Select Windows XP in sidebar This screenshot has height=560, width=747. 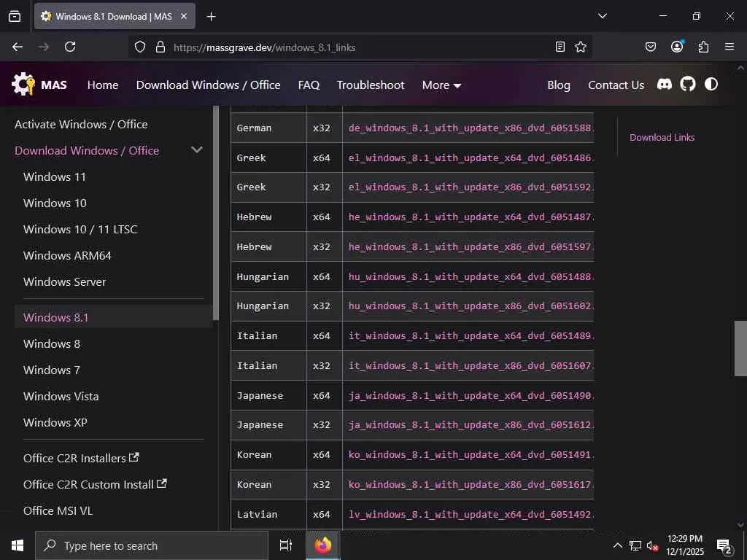click(x=55, y=422)
